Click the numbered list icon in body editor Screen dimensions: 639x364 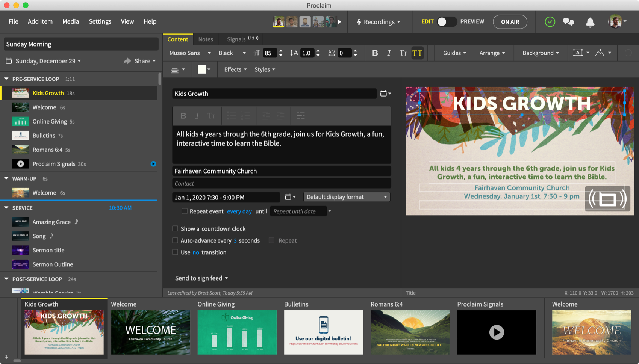tap(246, 116)
